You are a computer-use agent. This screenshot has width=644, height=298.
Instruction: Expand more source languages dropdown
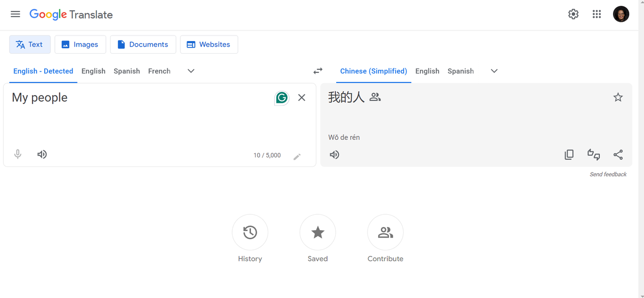191,71
